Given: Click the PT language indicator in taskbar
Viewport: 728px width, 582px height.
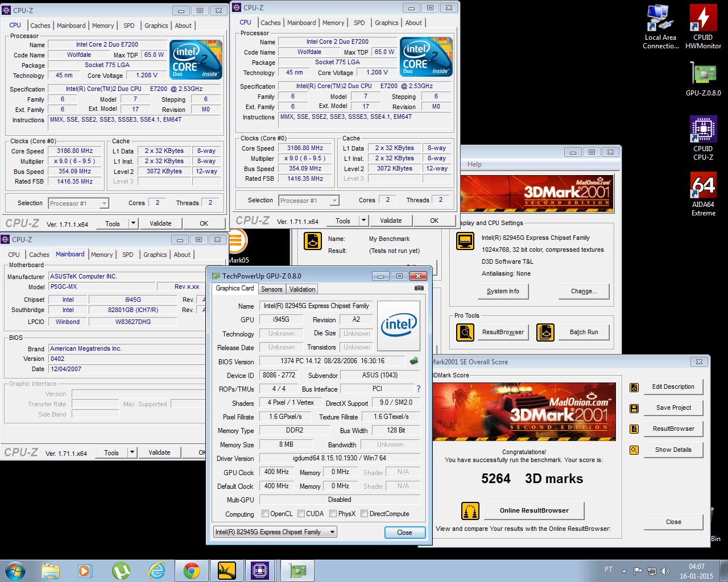Looking at the screenshot, I should click(x=609, y=569).
